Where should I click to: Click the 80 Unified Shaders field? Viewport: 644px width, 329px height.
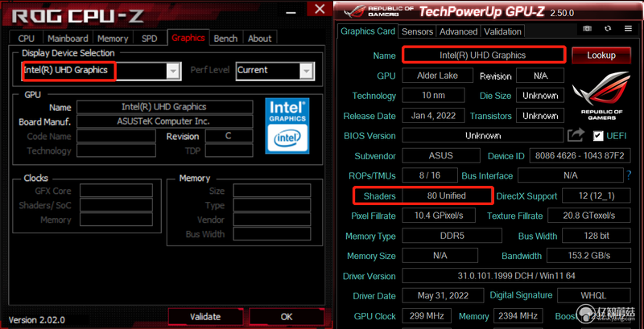tap(447, 195)
